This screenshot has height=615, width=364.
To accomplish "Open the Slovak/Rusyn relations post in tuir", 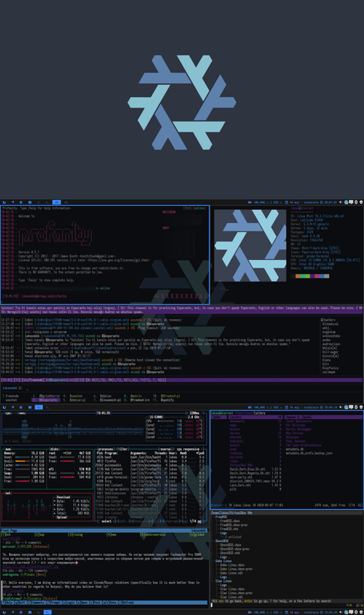I will 102,584.
